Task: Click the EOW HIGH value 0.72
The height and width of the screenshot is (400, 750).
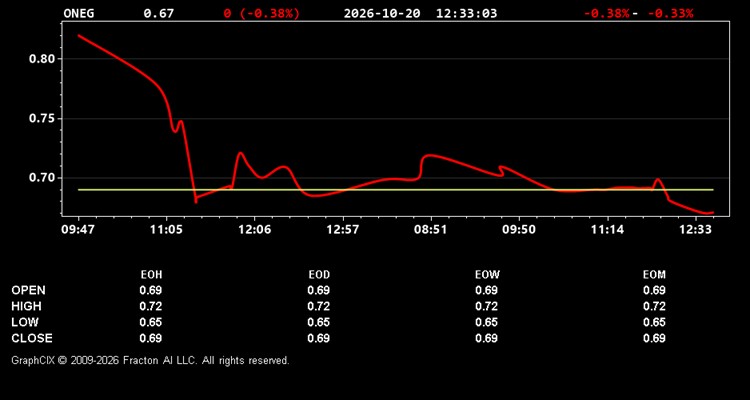Action: click(x=486, y=306)
